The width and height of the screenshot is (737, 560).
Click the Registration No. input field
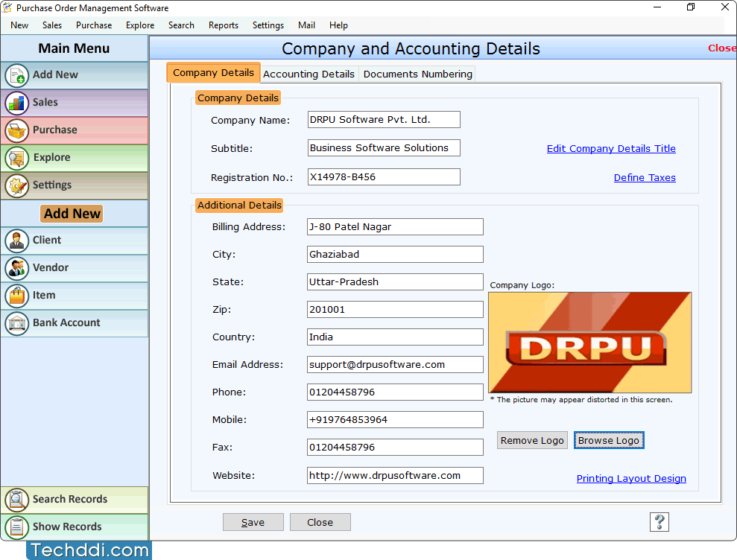click(384, 177)
